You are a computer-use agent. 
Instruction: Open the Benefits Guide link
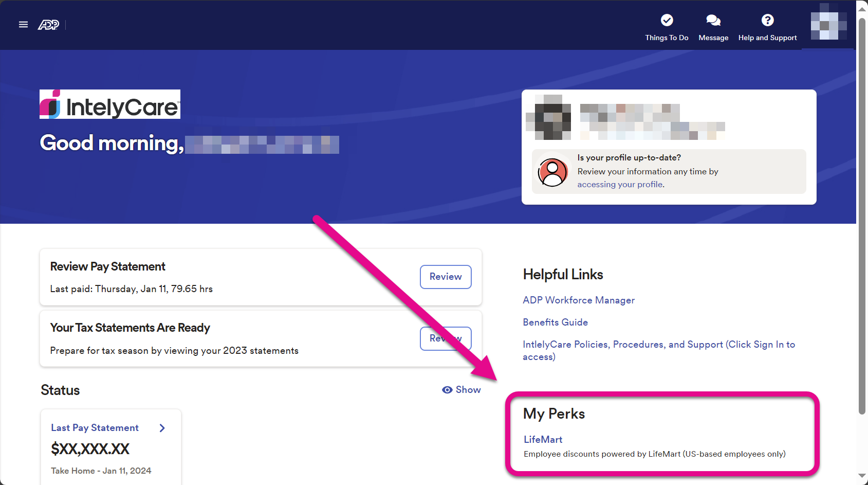[x=555, y=322]
